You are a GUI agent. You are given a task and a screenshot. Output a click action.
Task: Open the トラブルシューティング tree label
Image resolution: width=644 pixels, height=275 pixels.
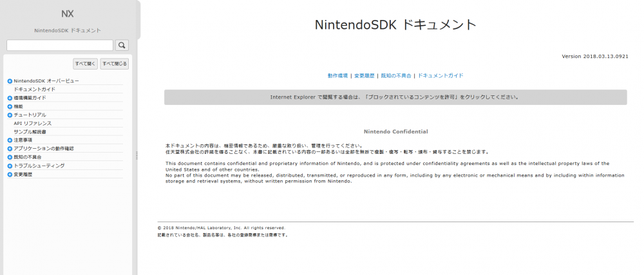click(39, 166)
